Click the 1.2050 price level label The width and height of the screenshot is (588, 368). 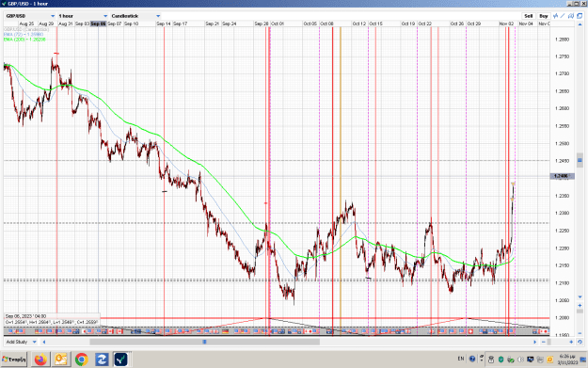click(x=562, y=300)
